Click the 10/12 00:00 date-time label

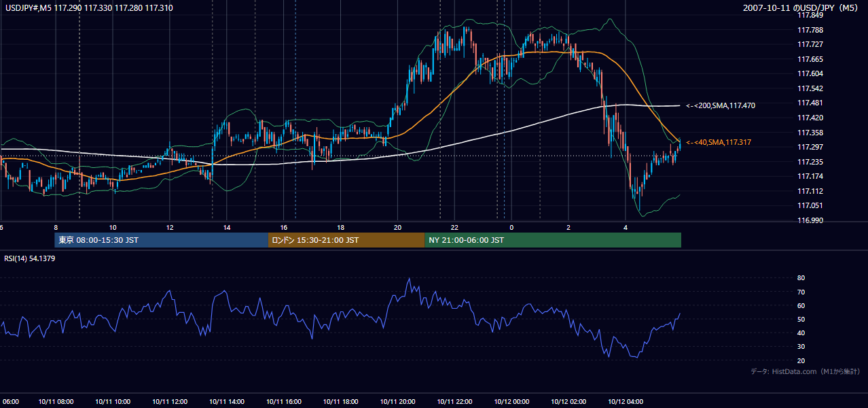[x=511, y=402]
